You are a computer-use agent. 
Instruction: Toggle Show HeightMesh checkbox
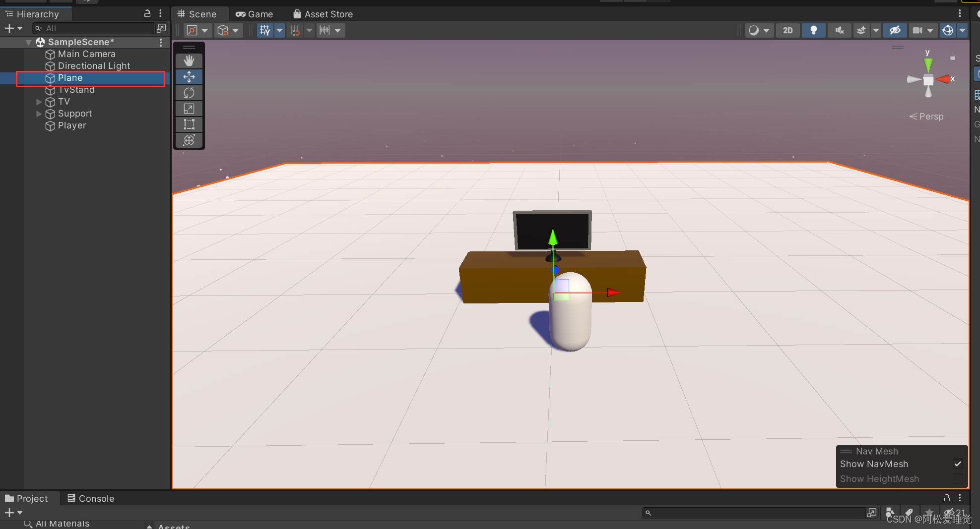(x=958, y=479)
